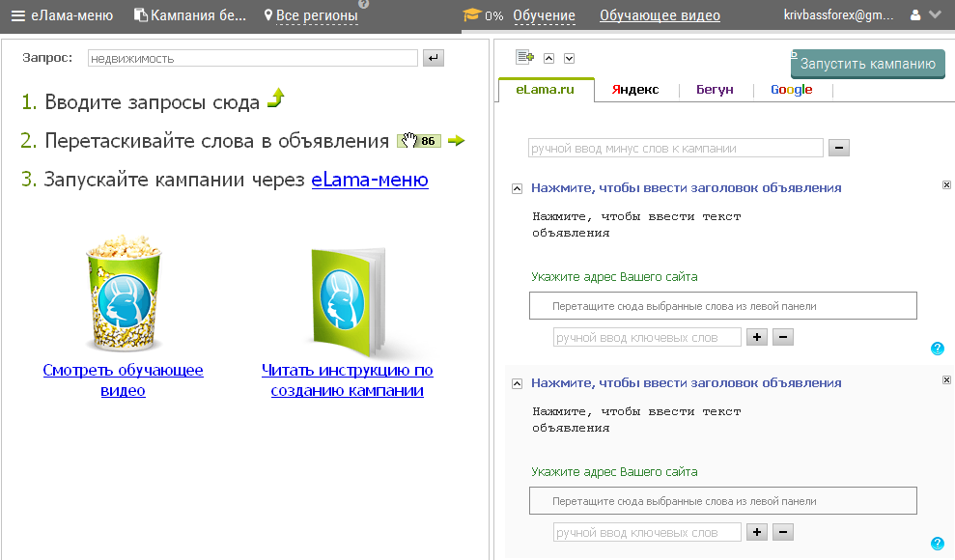Viewport: 955px width, 560px height.
Task: Add a new ad with the document-plus icon
Action: tap(524, 58)
